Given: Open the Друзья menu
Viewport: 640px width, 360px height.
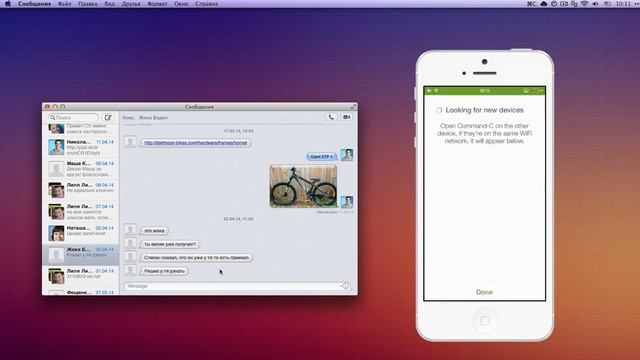Looking at the screenshot, I should pos(131,4).
